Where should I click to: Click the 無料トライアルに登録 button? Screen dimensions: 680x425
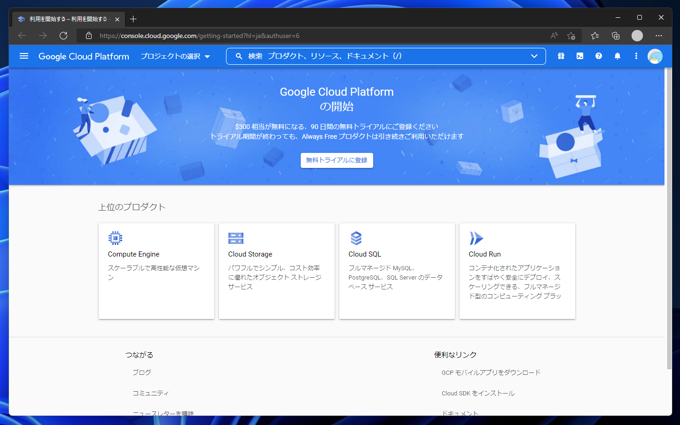click(x=337, y=160)
